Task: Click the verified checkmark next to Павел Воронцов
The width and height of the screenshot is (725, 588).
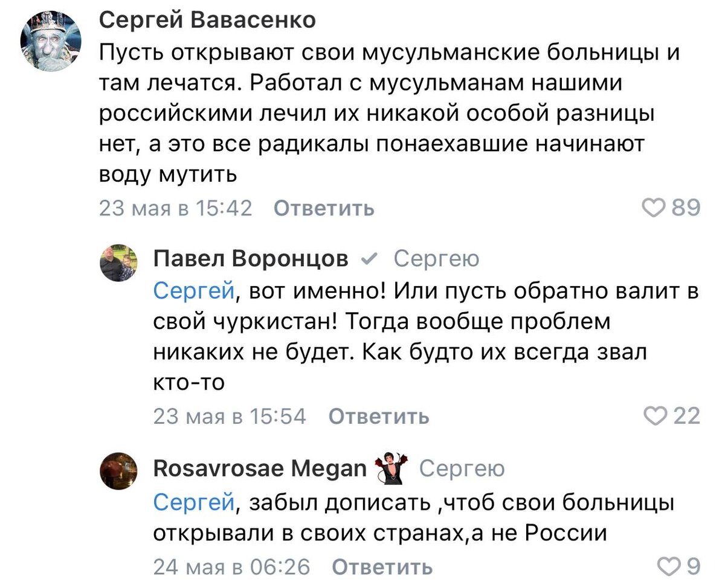Action: 370,257
